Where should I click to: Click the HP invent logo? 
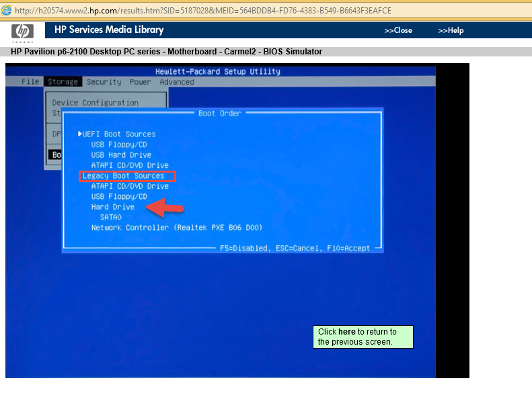coord(22,33)
